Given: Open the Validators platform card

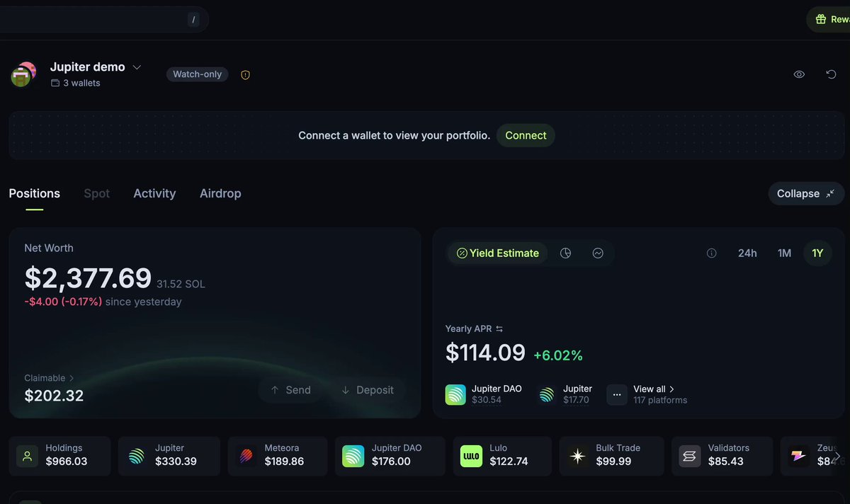Looking at the screenshot, I should point(722,455).
